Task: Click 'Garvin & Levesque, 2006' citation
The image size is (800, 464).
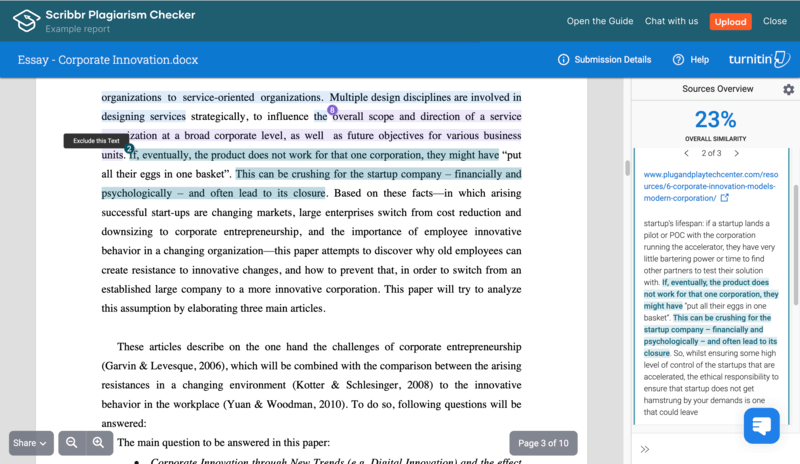Action: point(163,366)
